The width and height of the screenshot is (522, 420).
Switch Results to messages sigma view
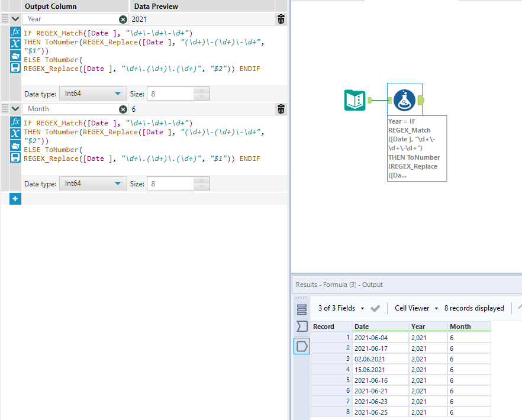(x=302, y=327)
